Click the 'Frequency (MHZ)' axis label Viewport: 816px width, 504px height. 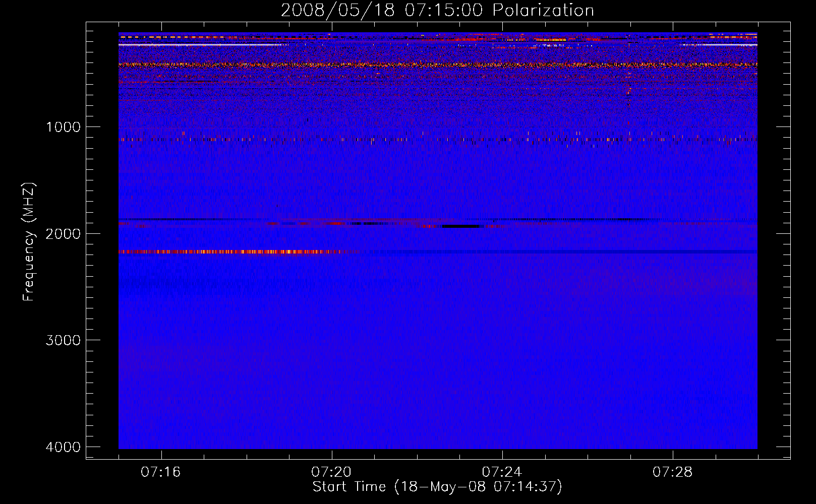click(29, 242)
